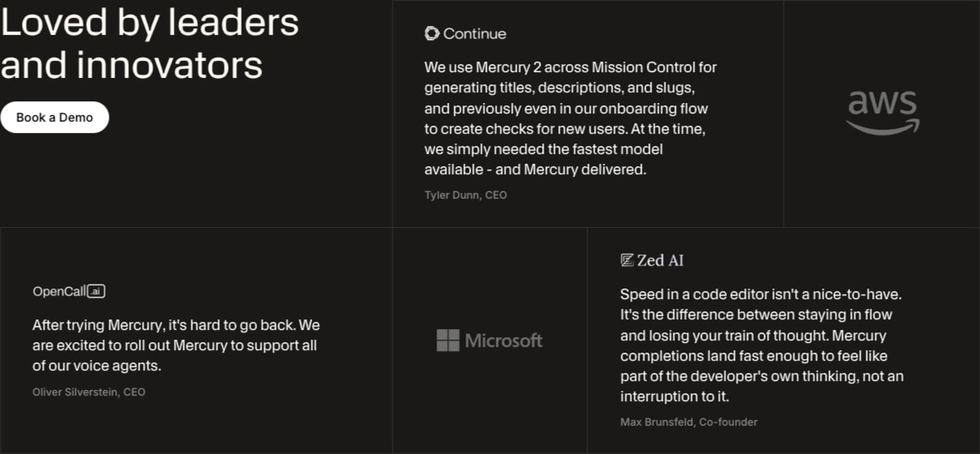Select the Max Brunsfeld, Co-founder attribution

[x=689, y=422]
